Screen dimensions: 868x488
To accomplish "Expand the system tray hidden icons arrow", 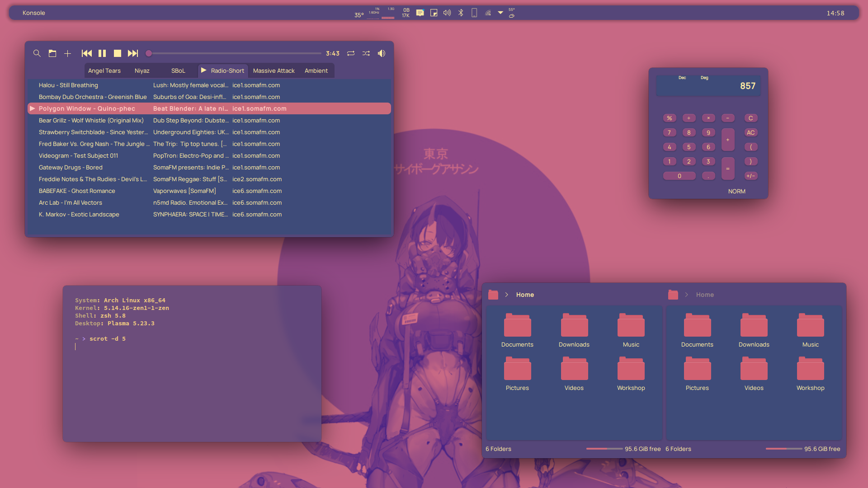I will coord(500,13).
